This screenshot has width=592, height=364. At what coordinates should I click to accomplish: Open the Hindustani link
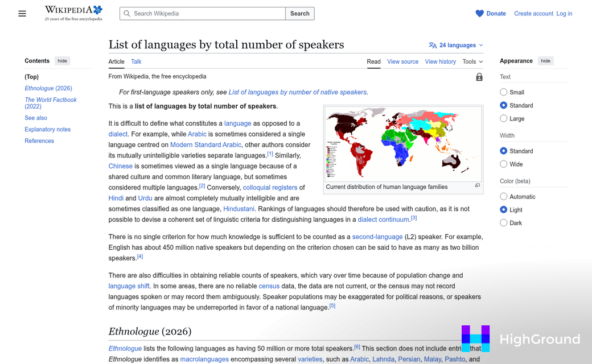pos(239,209)
